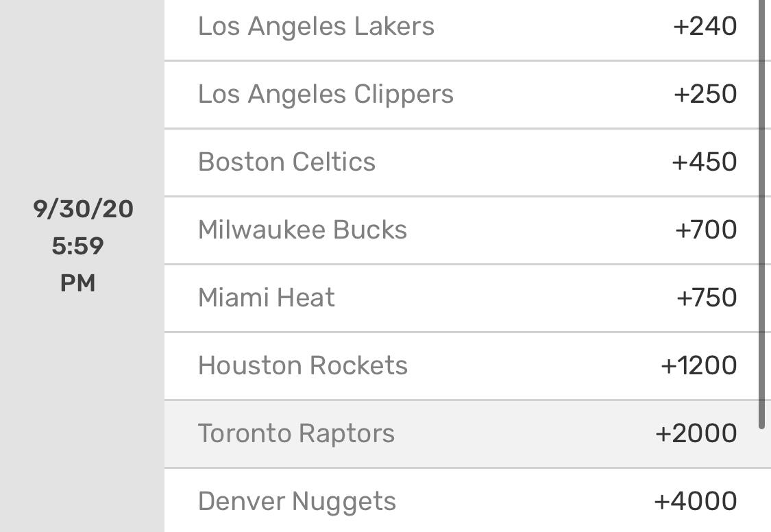Choose the Boston Celtics team name
The image size is (771, 532).
286,162
